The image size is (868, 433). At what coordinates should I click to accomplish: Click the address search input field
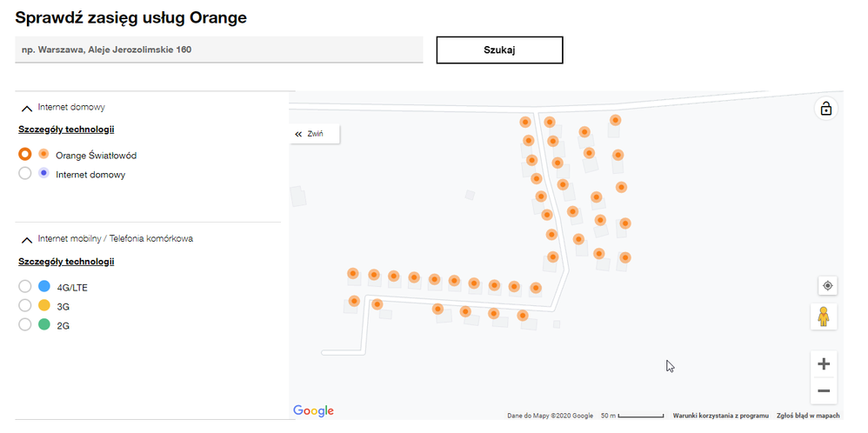tap(218, 50)
